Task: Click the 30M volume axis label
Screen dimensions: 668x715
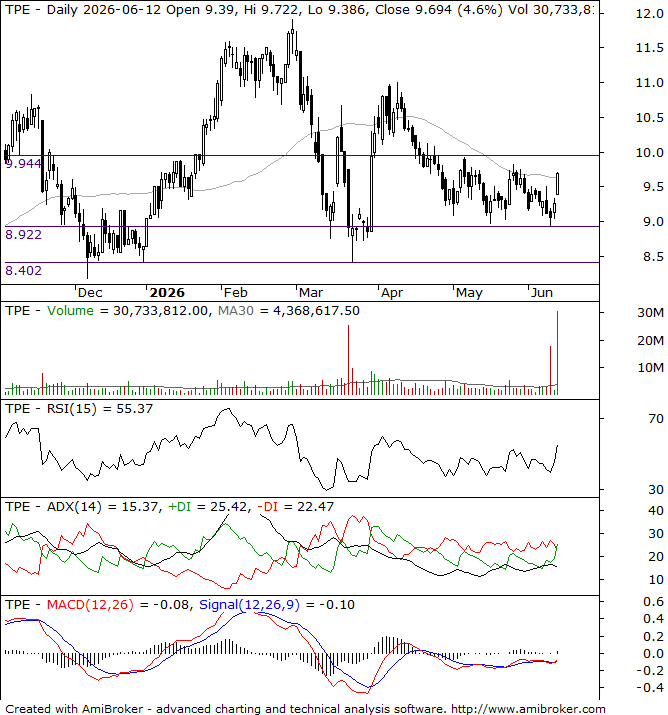Action: coord(650,313)
